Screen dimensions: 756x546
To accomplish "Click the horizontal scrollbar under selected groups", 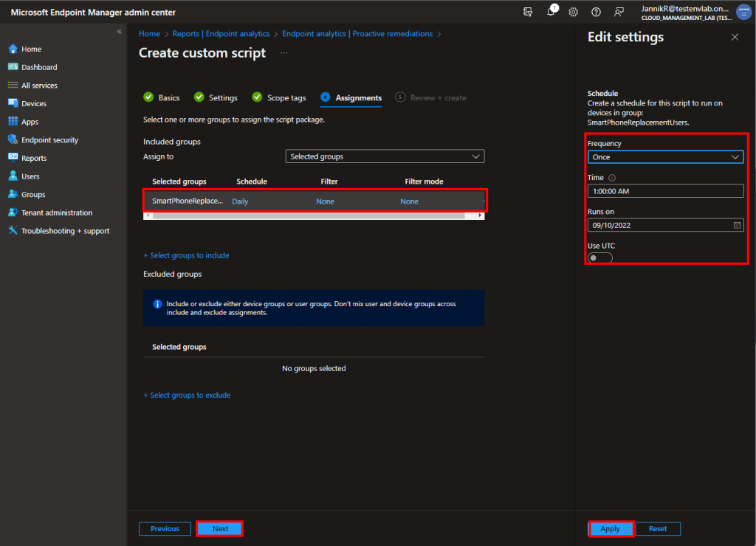I will (306, 215).
